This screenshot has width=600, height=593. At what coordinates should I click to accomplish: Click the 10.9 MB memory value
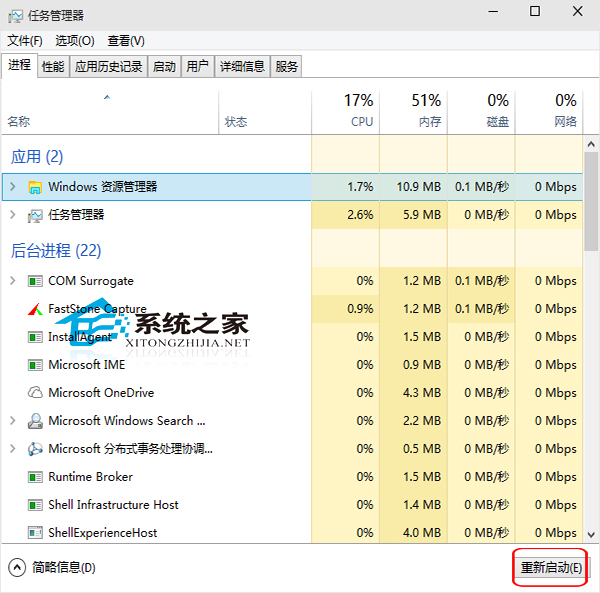pos(419,187)
